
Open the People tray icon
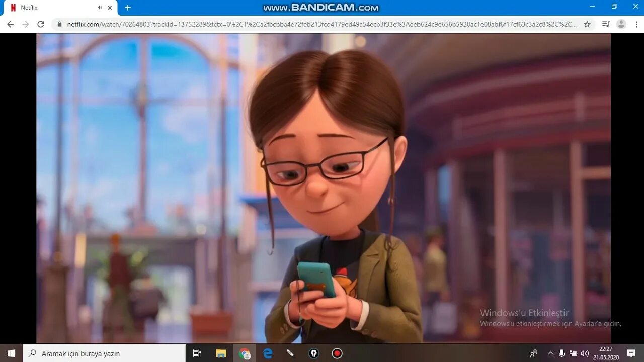point(534,353)
